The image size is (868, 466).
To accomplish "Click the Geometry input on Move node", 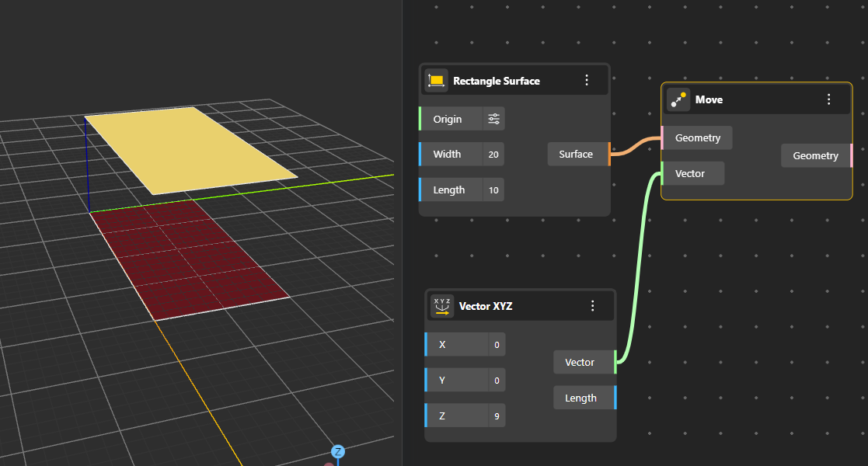I will 696,138.
